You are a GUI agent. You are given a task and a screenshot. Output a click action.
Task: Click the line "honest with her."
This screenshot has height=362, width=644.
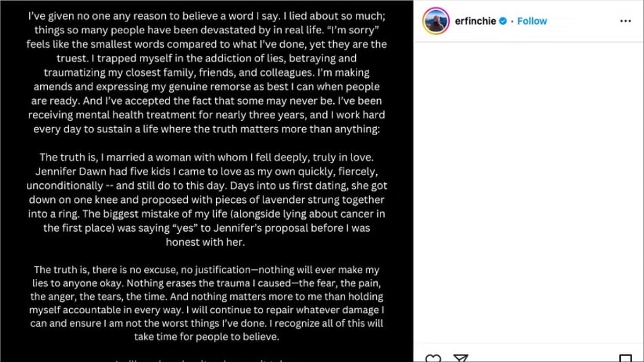pos(207,242)
